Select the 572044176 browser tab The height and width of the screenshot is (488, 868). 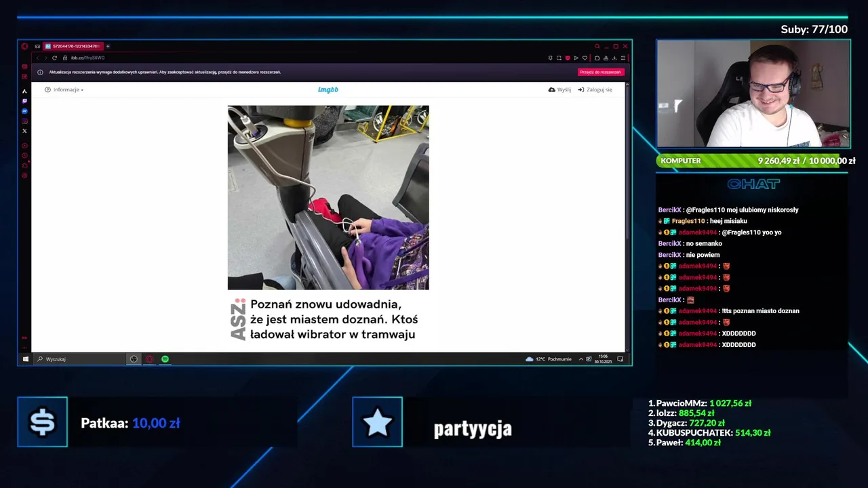tap(73, 46)
